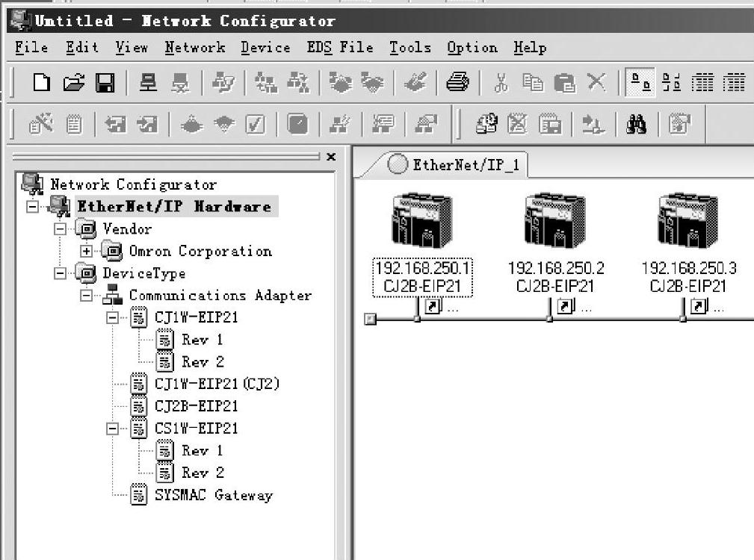Select the SYSMAC Gateway tree item
The height and width of the screenshot is (560, 754).
[x=214, y=495]
